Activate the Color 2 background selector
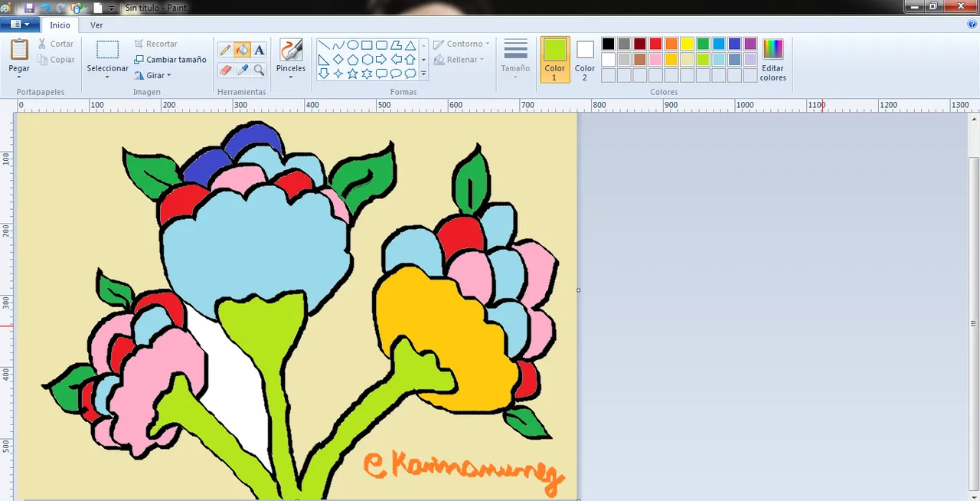 (585, 60)
